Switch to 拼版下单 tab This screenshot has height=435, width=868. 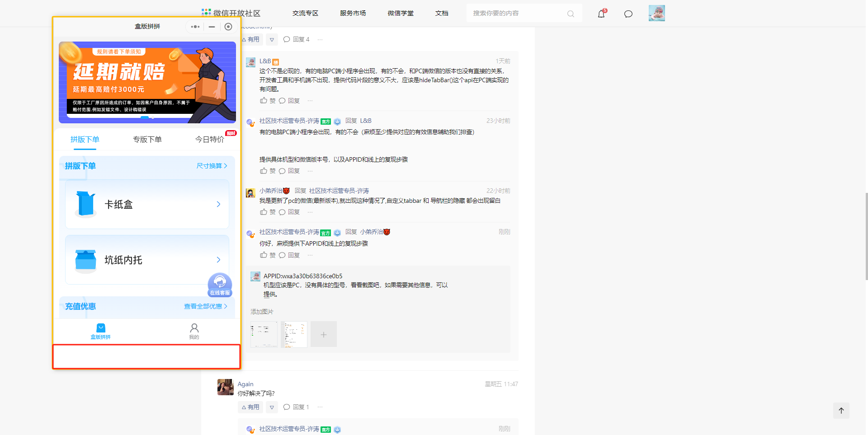pos(85,140)
